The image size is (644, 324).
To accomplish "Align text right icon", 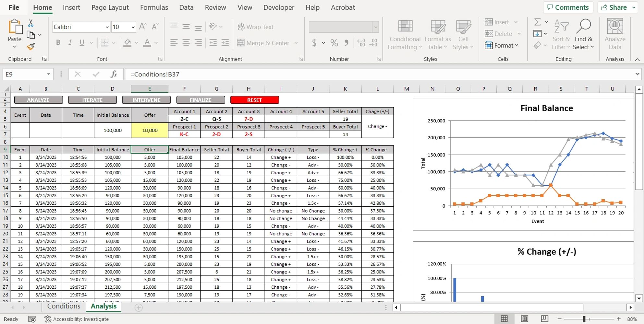I will click(198, 43).
